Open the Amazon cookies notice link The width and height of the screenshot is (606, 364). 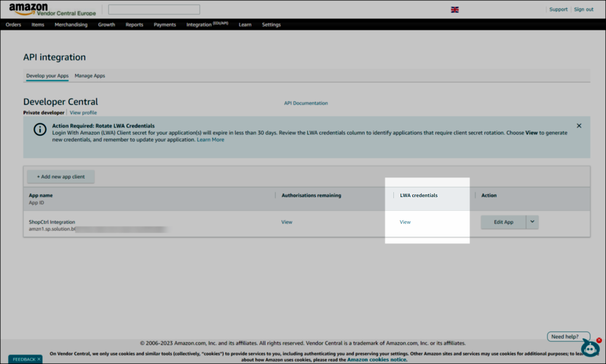click(377, 359)
